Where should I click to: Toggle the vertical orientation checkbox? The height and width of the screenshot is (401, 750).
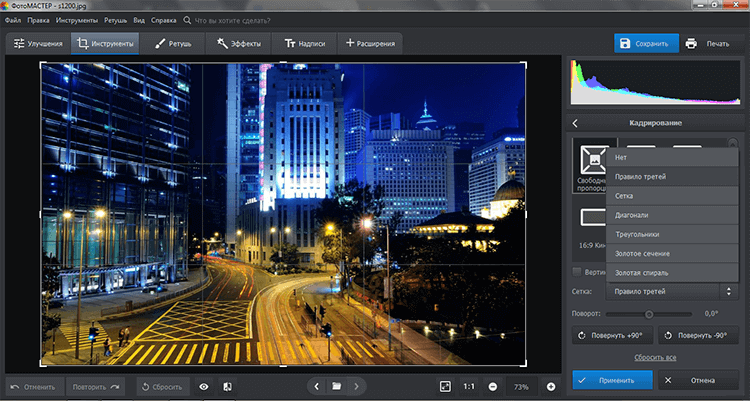click(x=577, y=272)
